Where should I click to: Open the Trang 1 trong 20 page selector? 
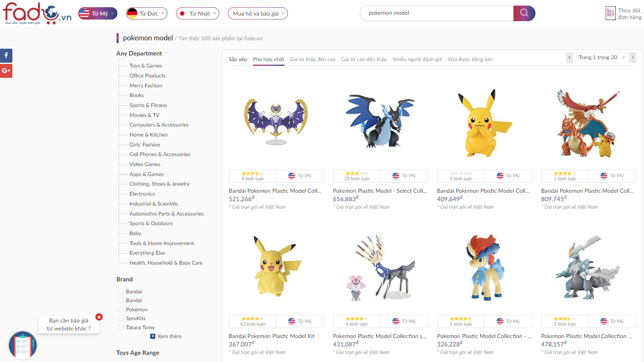[x=601, y=57]
